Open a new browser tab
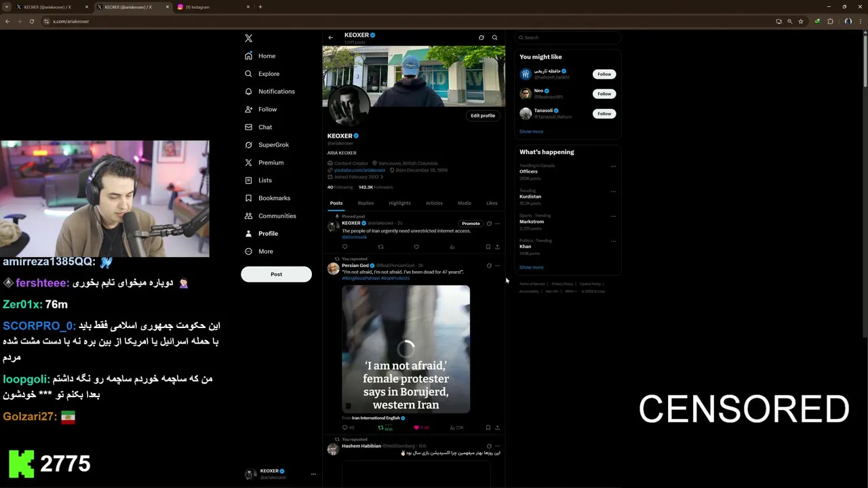 click(x=260, y=7)
